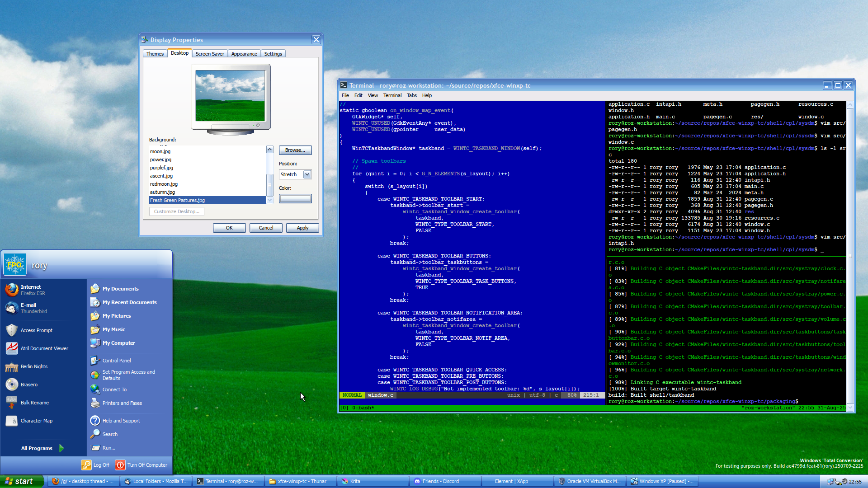Open Access Prompt icon

click(x=12, y=330)
